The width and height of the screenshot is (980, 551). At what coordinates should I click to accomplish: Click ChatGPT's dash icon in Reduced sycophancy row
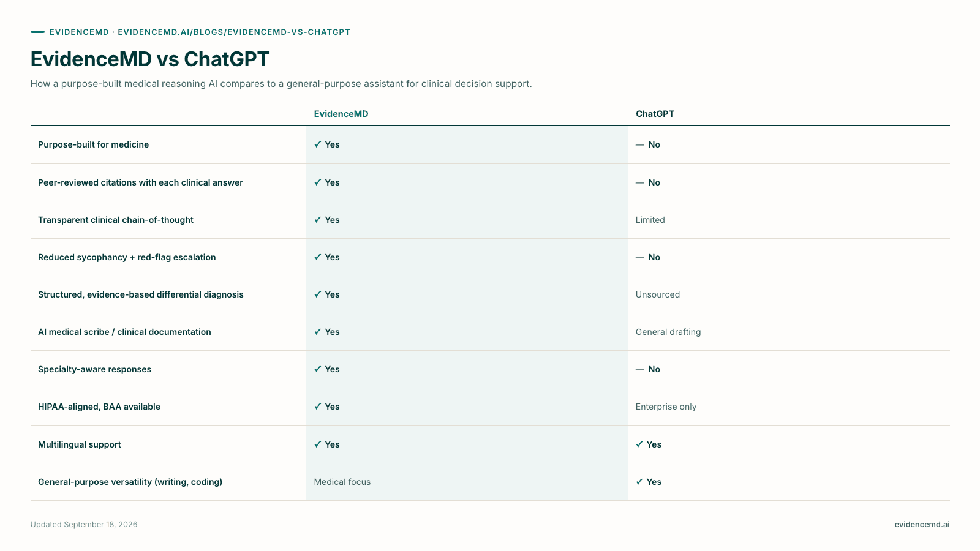tap(640, 258)
